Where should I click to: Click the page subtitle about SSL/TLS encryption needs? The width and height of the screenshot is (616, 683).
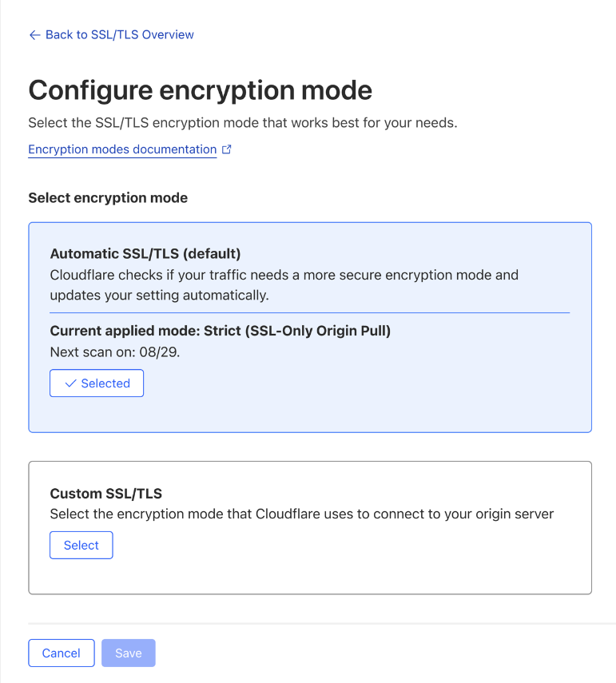(x=242, y=123)
